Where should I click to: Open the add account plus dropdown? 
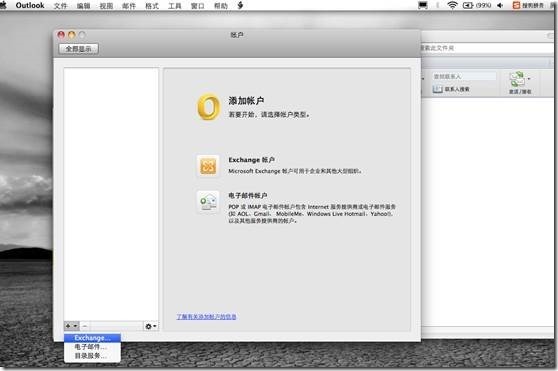click(72, 326)
